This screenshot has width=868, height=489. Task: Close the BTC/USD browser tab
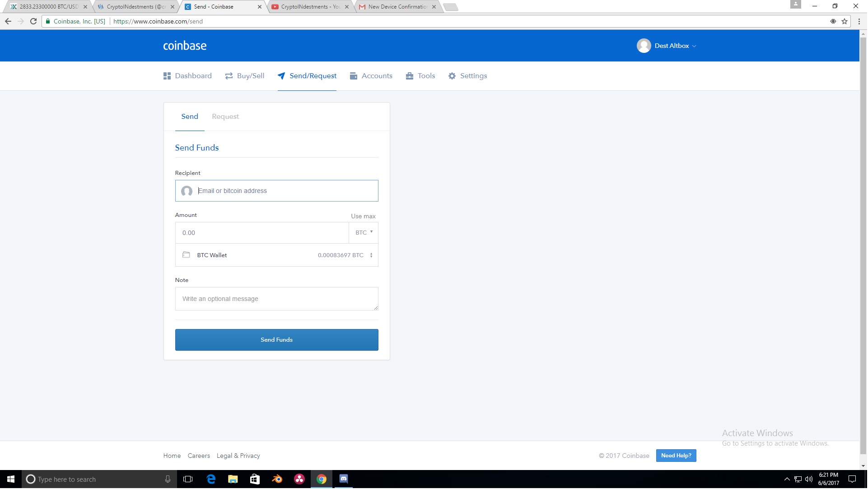[85, 7]
